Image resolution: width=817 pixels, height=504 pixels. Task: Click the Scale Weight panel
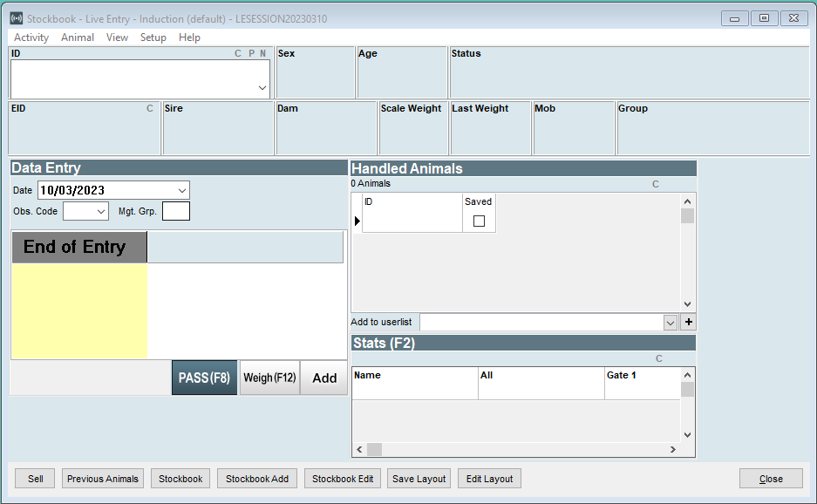(x=413, y=128)
